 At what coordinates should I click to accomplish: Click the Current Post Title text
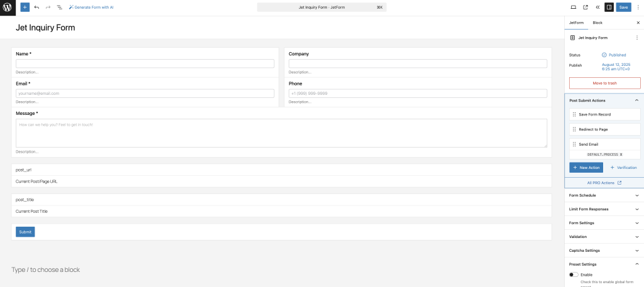(31, 211)
